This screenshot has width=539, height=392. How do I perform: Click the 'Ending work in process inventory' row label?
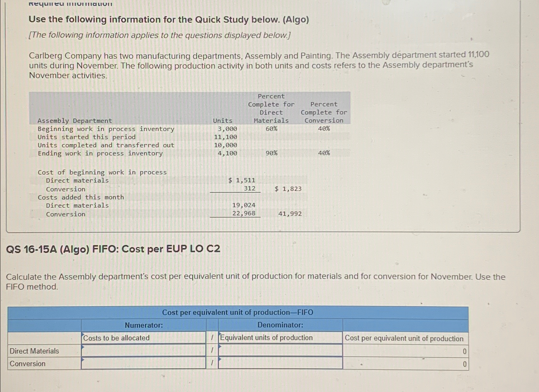(100, 154)
